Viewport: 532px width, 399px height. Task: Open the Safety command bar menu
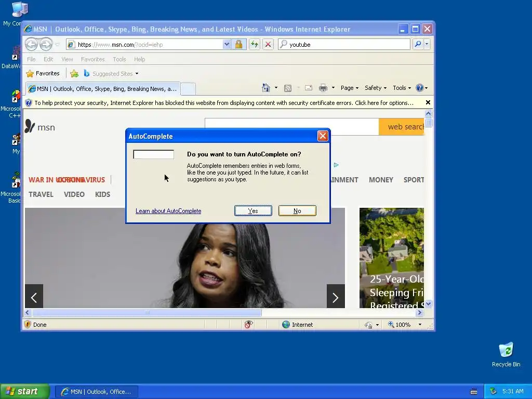coord(375,88)
